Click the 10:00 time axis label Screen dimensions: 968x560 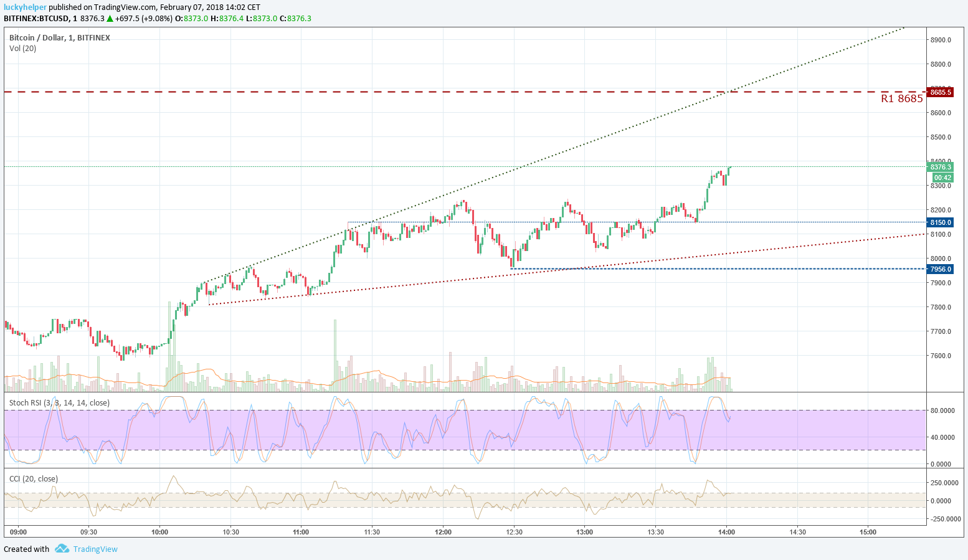(159, 532)
